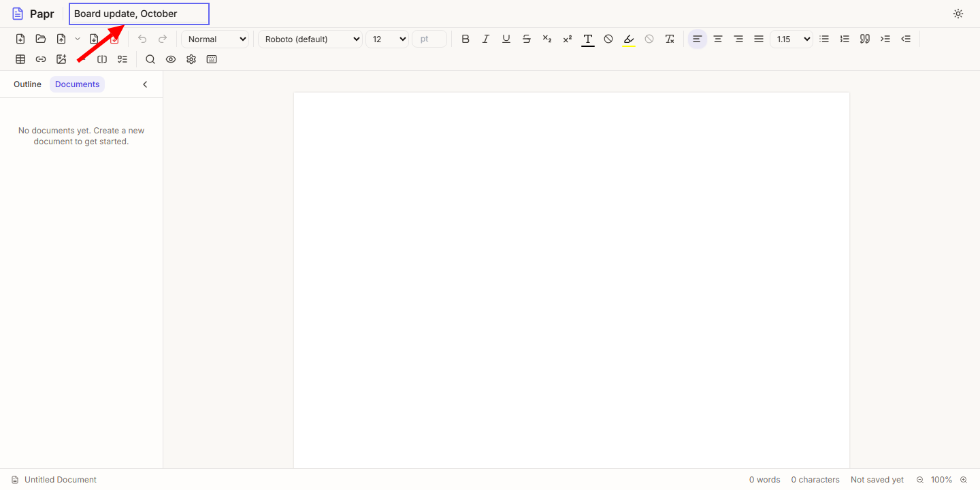Viewport: 980px width, 490px height.
Task: Redo the last action
Action: tap(163, 39)
